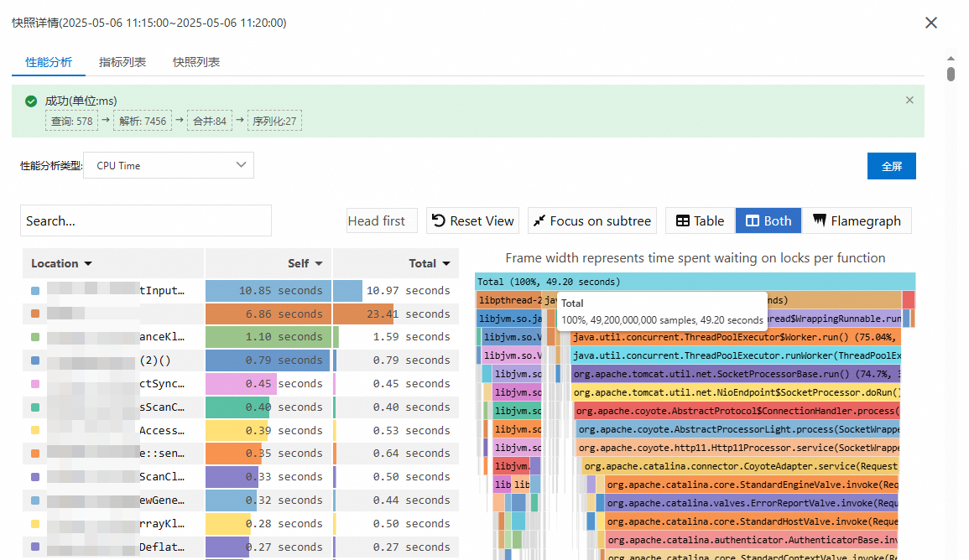This screenshot has height=560, width=969.
Task: Select the 0.64 seconds total cell
Action: point(396,454)
